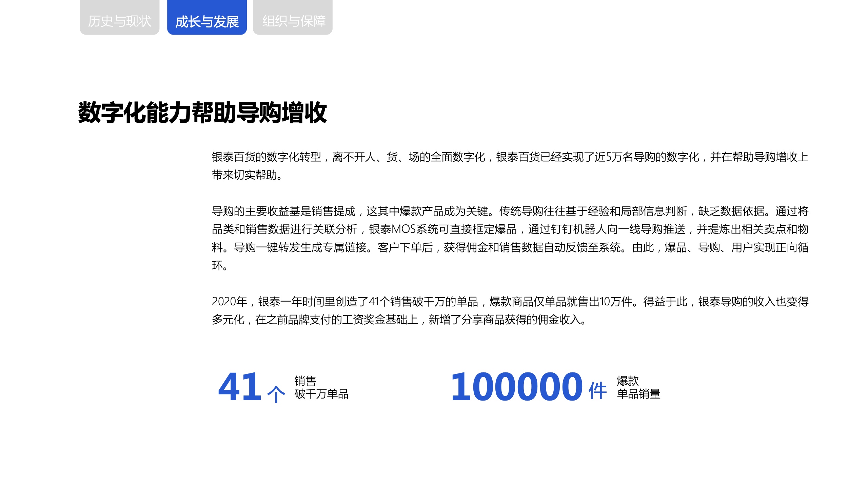This screenshot has height=488, width=868.
Task: Click the line starting 料。导购一键转发
Action: tap(510, 247)
